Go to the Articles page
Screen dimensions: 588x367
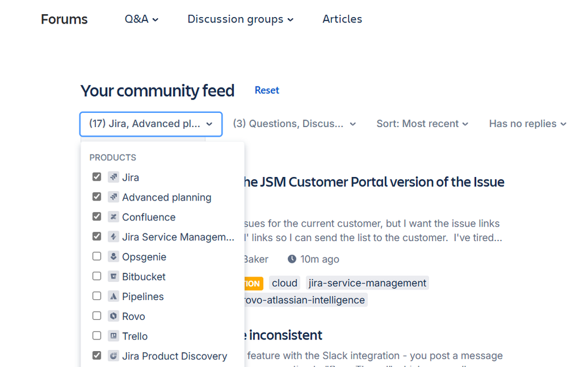click(342, 19)
